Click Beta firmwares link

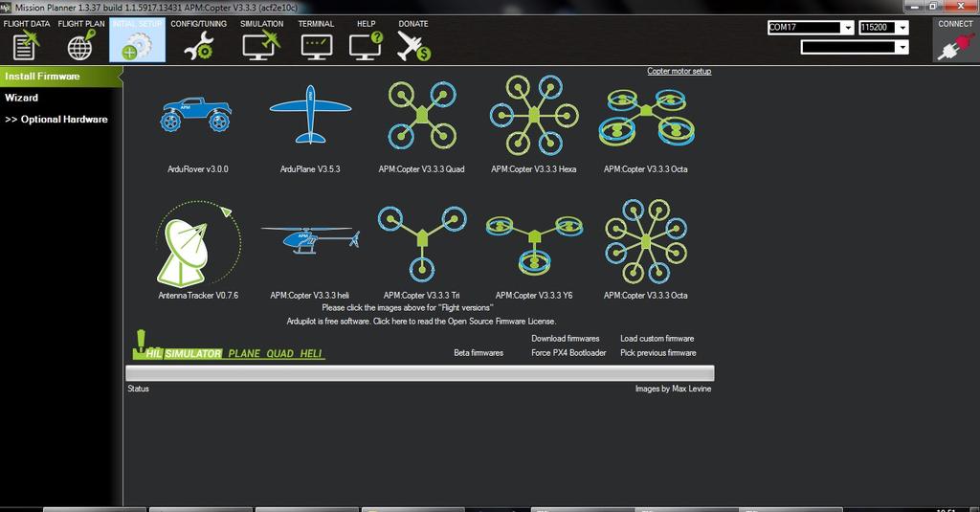[479, 352]
